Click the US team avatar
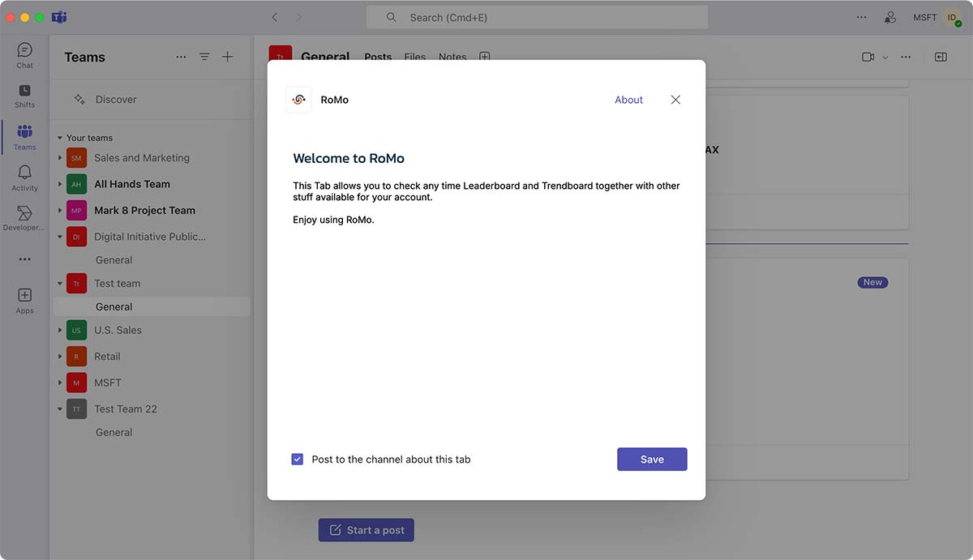 point(76,331)
